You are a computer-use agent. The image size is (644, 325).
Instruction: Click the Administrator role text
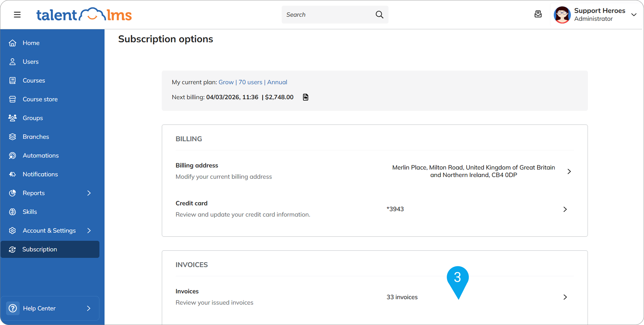tap(593, 19)
